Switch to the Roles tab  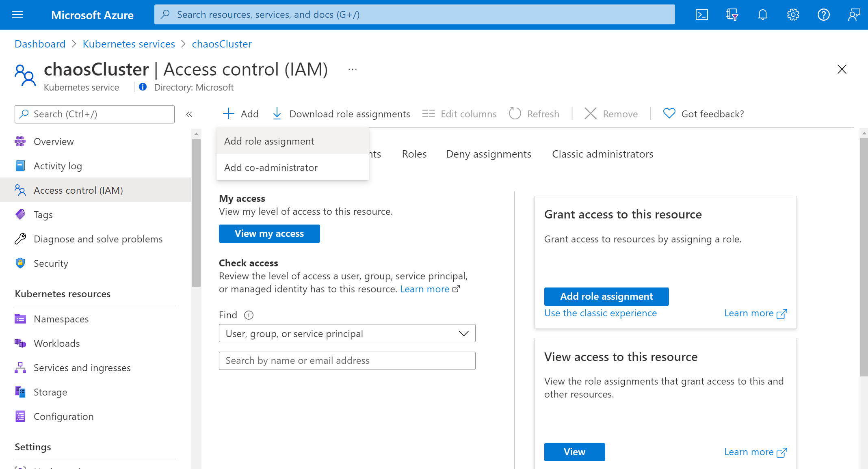pos(415,153)
